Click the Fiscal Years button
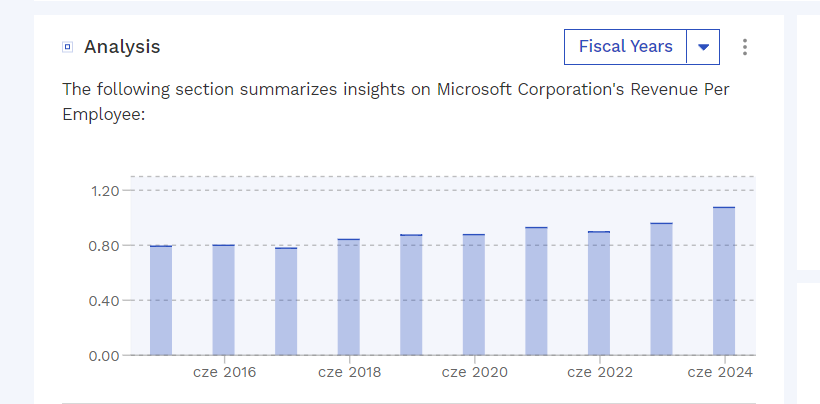This screenshot has height=404, width=820. click(x=625, y=47)
